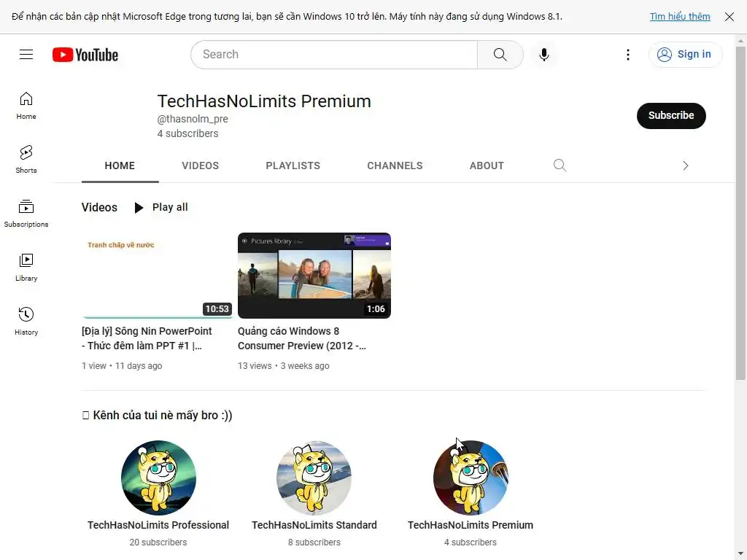747x560 pixels.
Task: Click the search magnifier button
Action: (500, 54)
